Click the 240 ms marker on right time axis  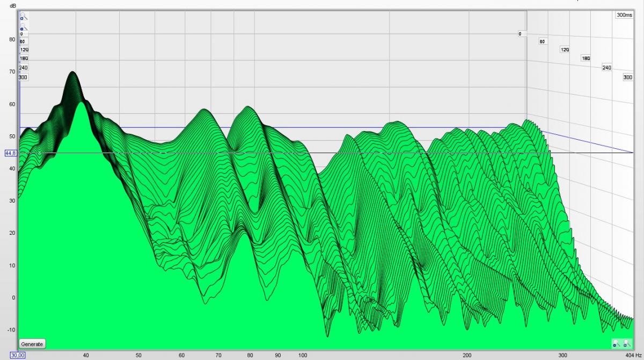(x=607, y=68)
